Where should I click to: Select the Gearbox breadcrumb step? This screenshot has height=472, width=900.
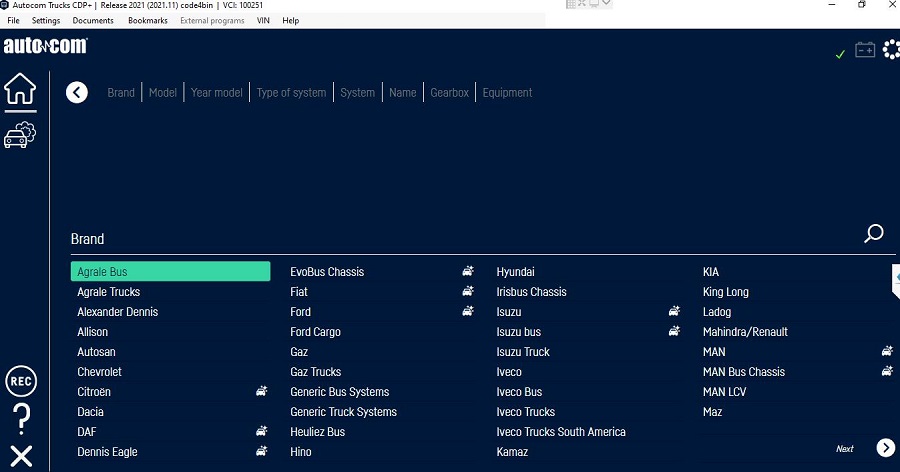[449, 93]
